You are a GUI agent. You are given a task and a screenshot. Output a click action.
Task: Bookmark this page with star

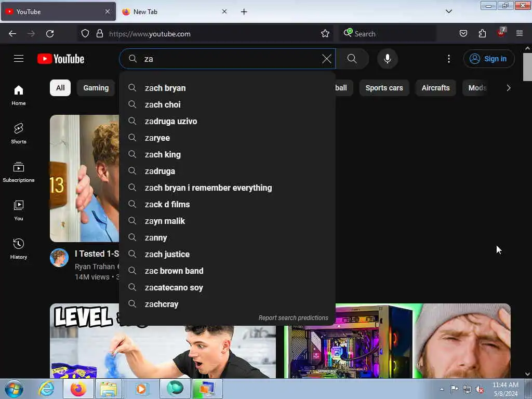coord(325,34)
